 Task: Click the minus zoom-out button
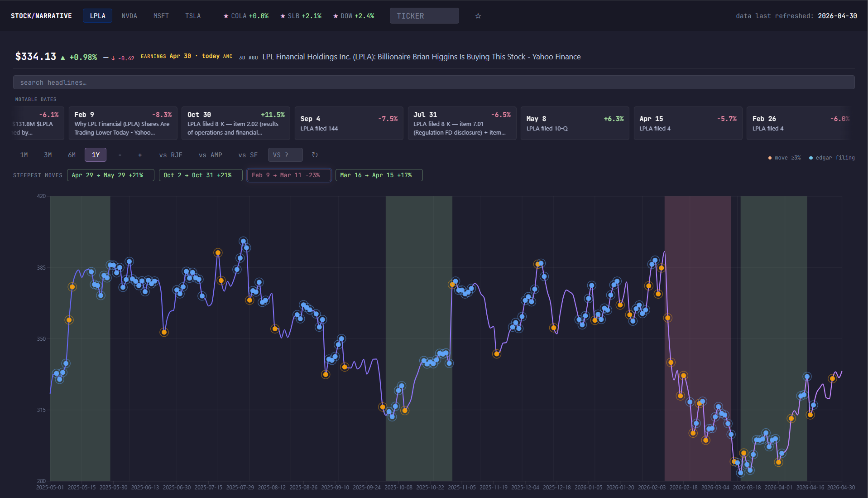[x=120, y=155]
